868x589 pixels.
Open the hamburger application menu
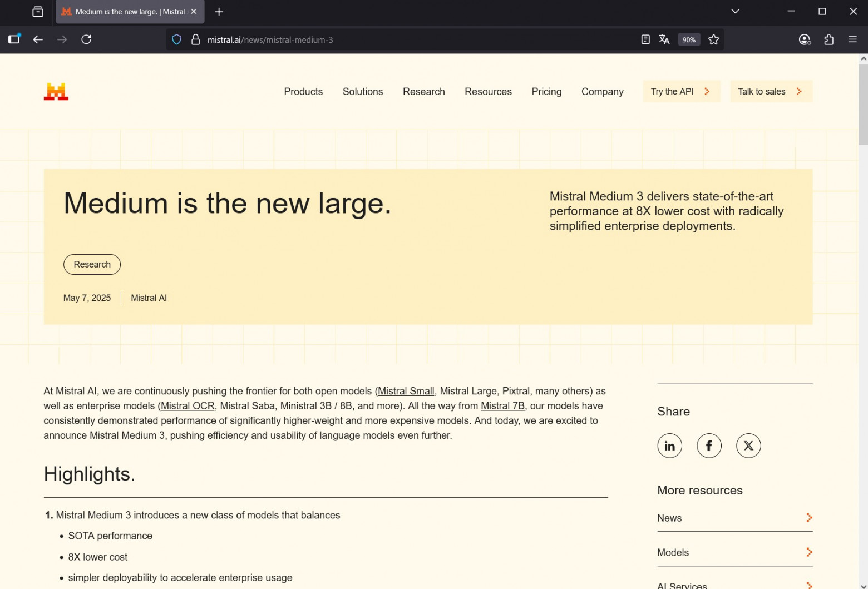[x=852, y=39]
